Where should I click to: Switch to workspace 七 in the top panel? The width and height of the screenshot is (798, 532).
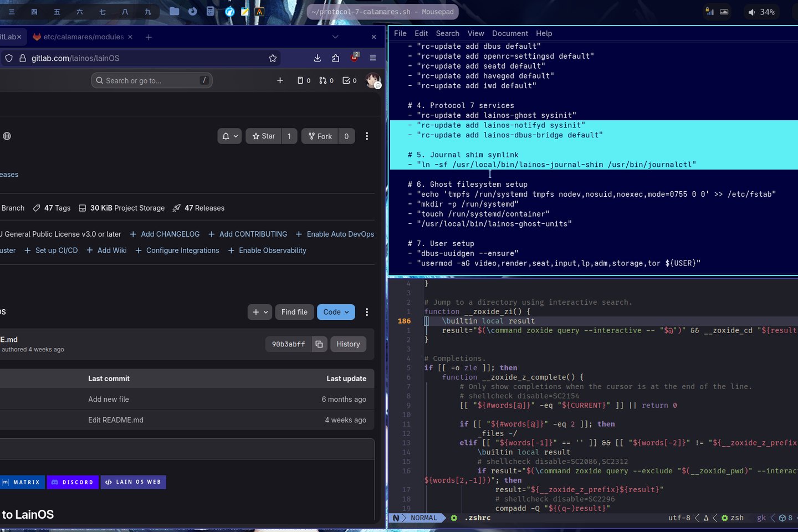point(103,12)
